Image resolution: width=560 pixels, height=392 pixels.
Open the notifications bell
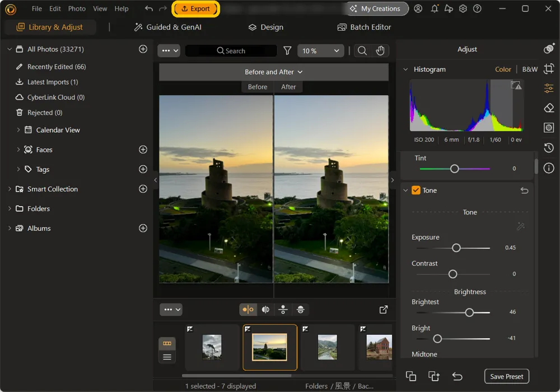pyautogui.click(x=435, y=8)
